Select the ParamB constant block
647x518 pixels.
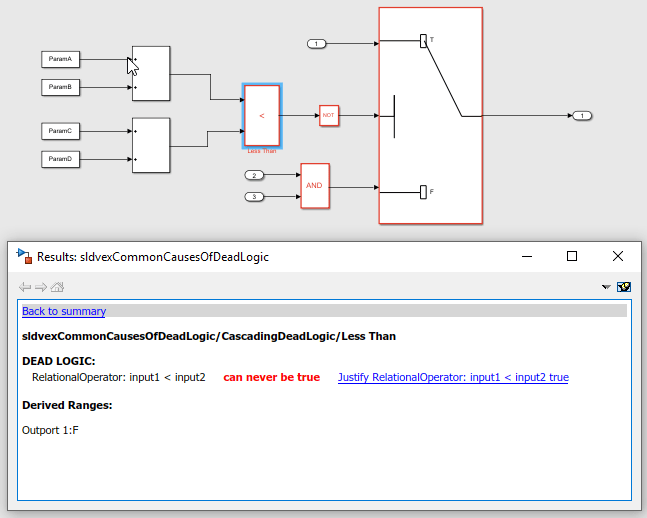pyautogui.click(x=60, y=87)
